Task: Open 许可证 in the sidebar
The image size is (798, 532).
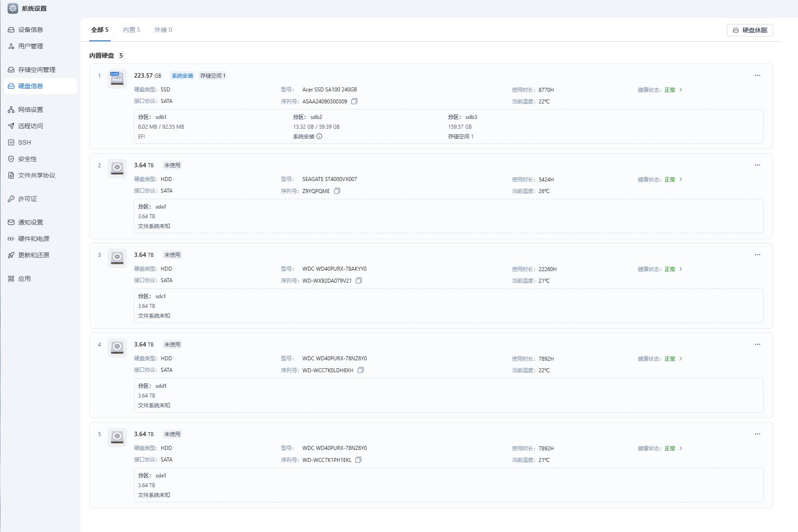Action: tap(40, 199)
